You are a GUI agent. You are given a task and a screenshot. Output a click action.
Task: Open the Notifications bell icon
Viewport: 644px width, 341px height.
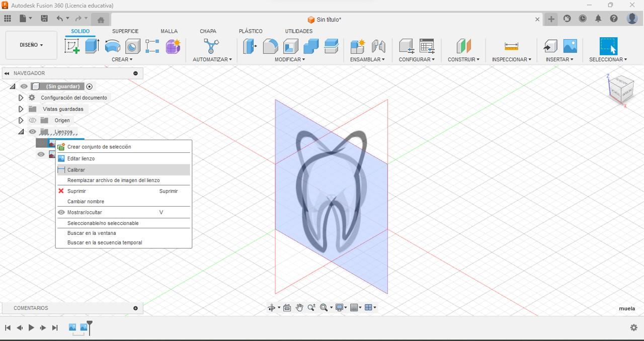click(598, 19)
